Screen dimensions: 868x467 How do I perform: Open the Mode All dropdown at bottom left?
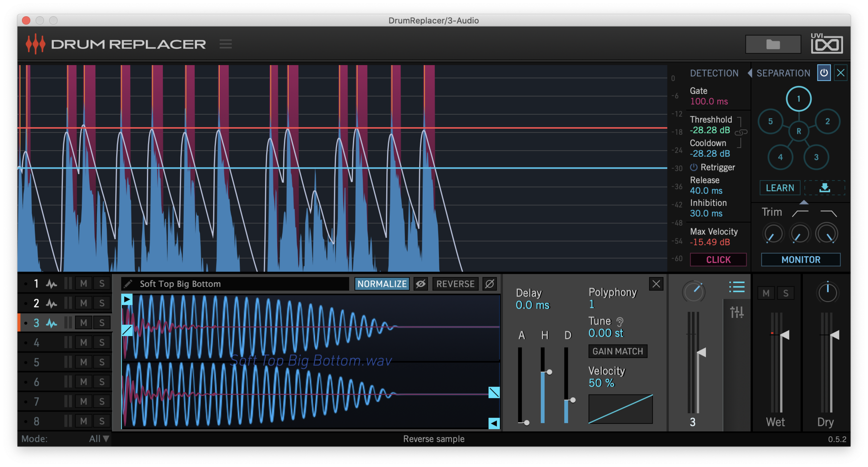tap(98, 439)
